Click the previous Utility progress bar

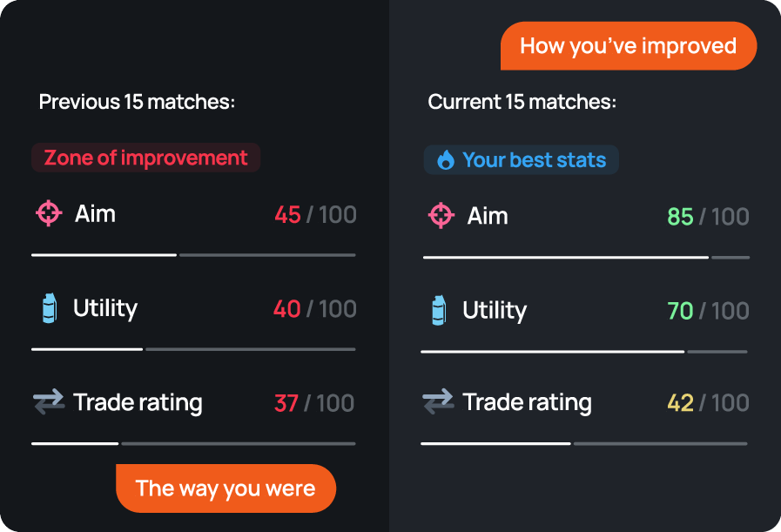pyautogui.click(x=193, y=349)
